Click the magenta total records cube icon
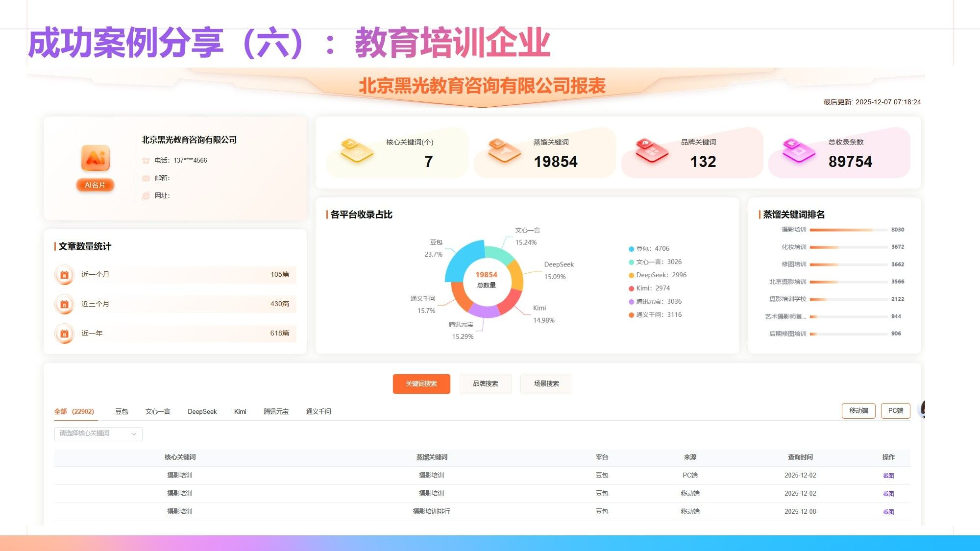The height and width of the screenshot is (551, 980). tap(799, 150)
